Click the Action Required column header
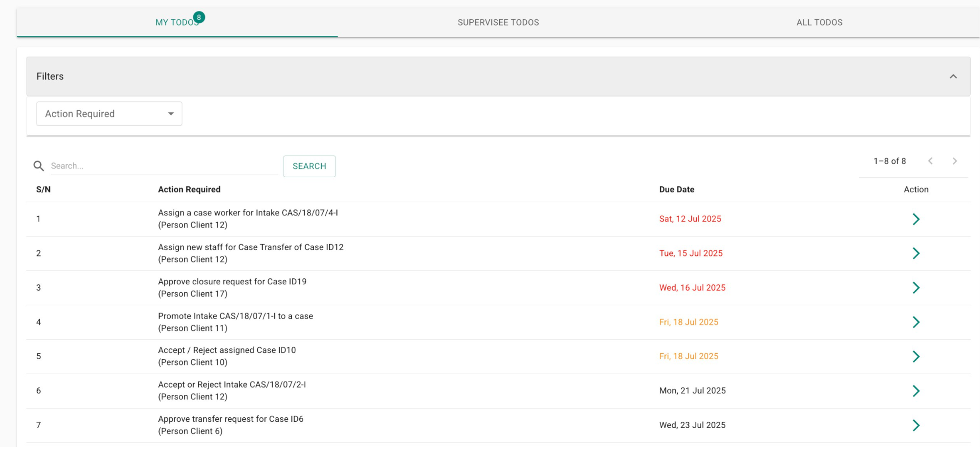Screen dimensions: 980x464 (189, 190)
